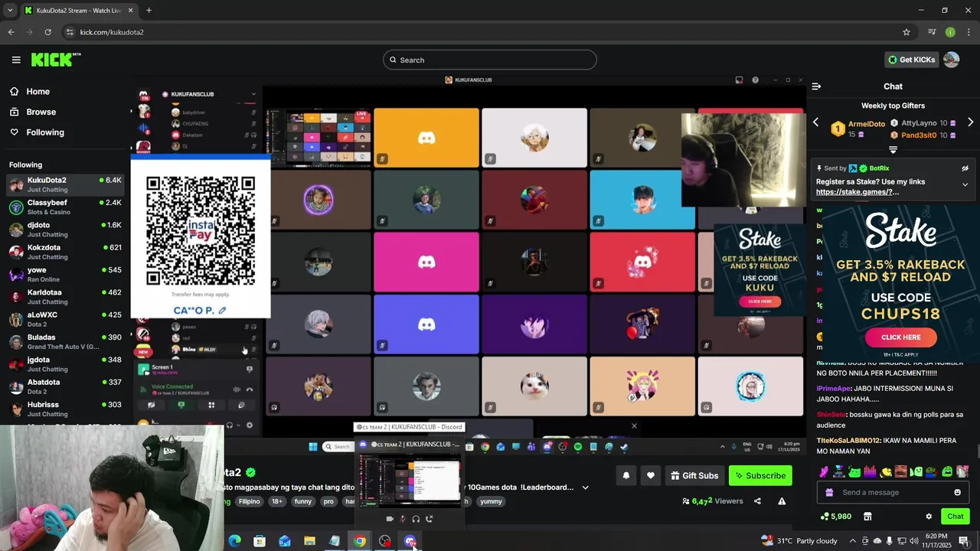This screenshot has width=980, height=551.
Task: Open the Kick hamburger sidebar menu
Action: pos(16,60)
